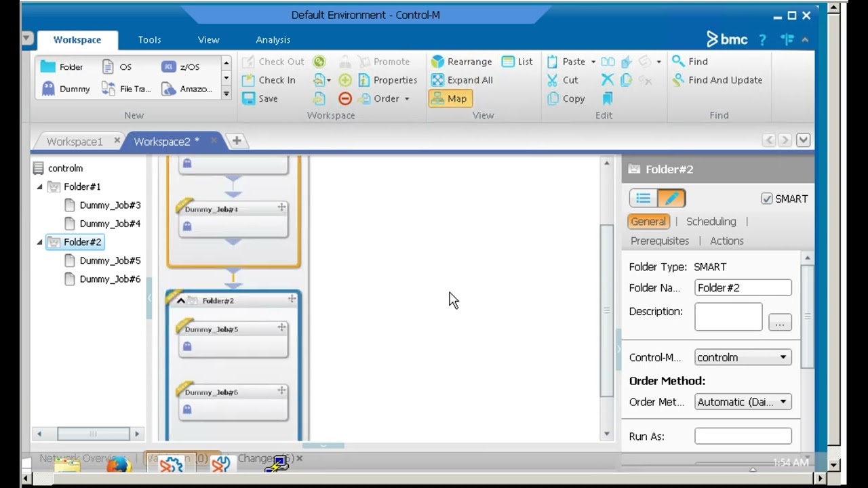Open the bmc help question mark
The width and height of the screenshot is (868, 488).
pos(762,40)
